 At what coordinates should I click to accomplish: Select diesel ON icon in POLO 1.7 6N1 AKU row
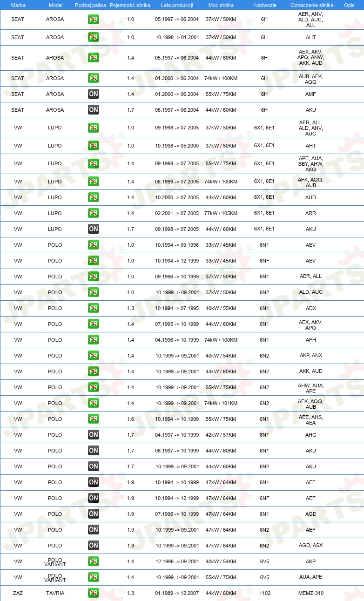[94, 451]
